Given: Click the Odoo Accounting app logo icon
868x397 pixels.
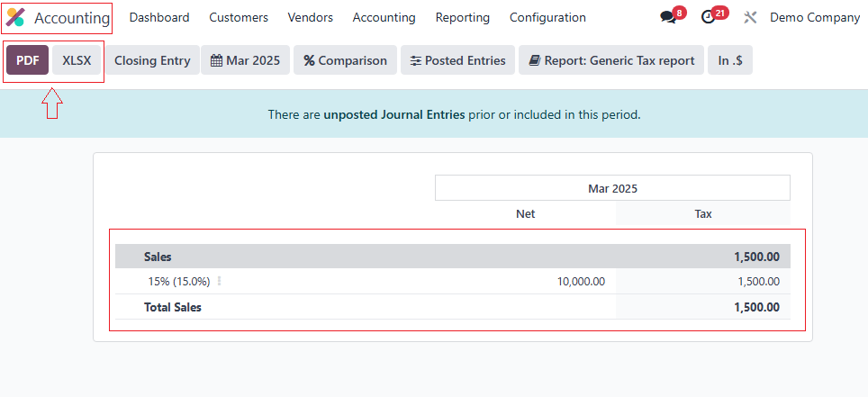Looking at the screenshot, I should (x=16, y=18).
